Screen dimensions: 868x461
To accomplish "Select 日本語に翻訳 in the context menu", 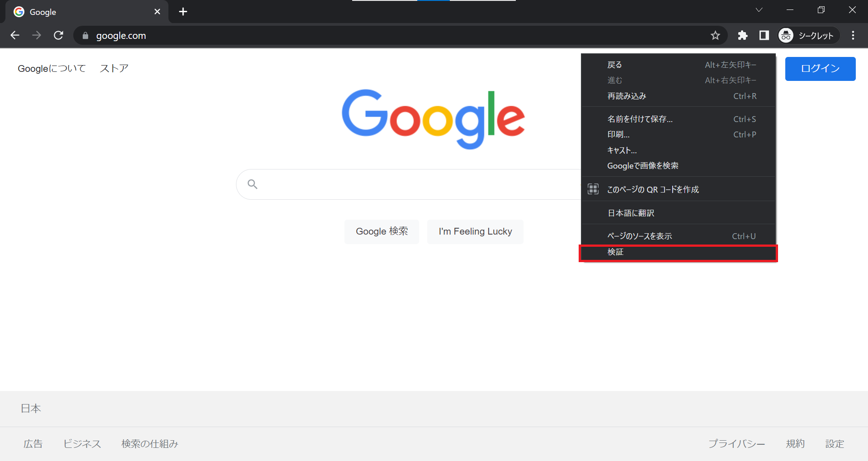I will (x=631, y=212).
